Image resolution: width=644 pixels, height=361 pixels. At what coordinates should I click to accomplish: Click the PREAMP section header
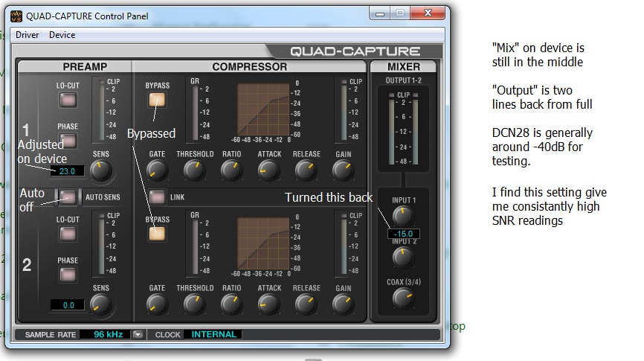(85, 66)
